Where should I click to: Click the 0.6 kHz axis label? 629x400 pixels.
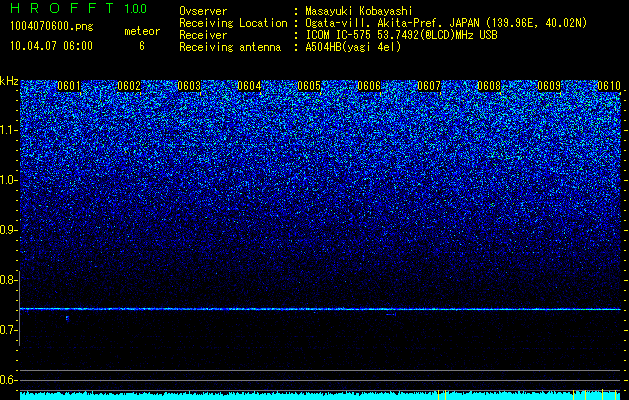pyautogui.click(x=8, y=380)
